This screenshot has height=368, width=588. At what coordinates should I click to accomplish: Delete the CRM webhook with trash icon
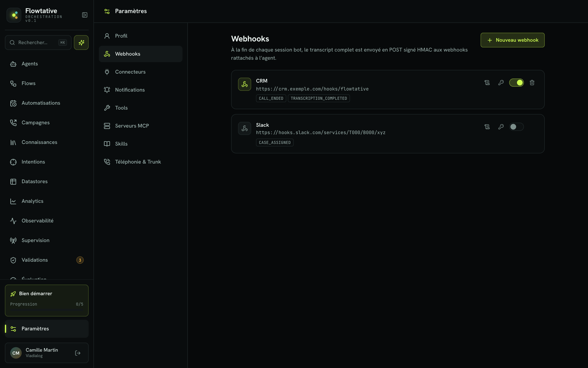(532, 83)
